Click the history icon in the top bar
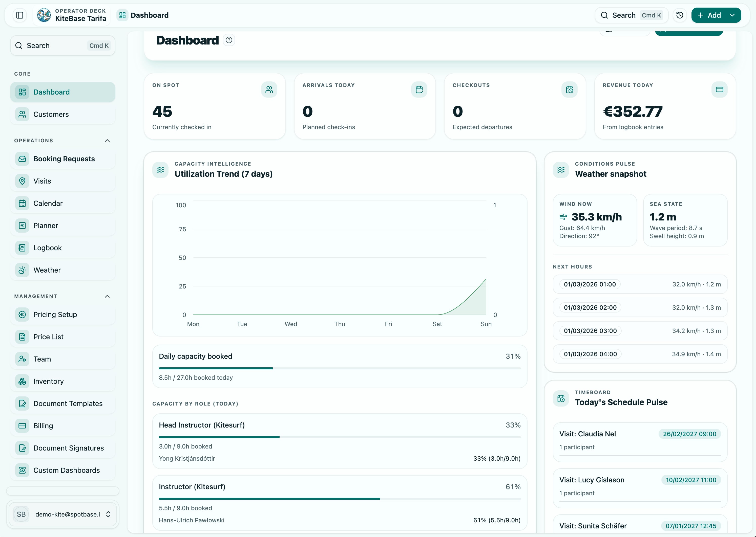Image resolution: width=756 pixels, height=537 pixels. 680,15
